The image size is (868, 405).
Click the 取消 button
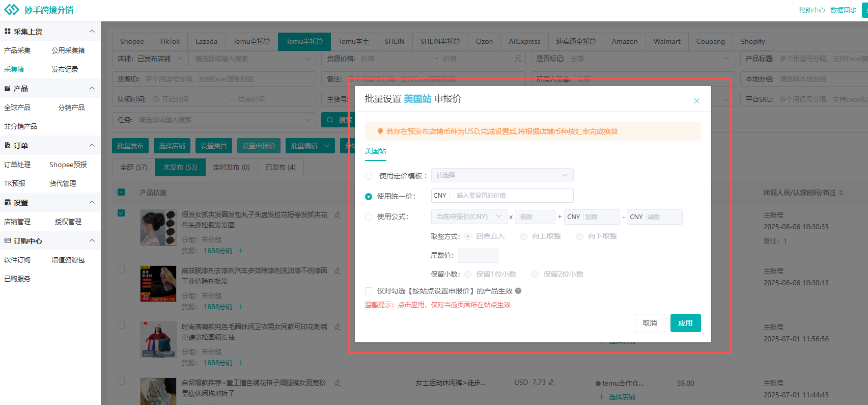click(650, 323)
